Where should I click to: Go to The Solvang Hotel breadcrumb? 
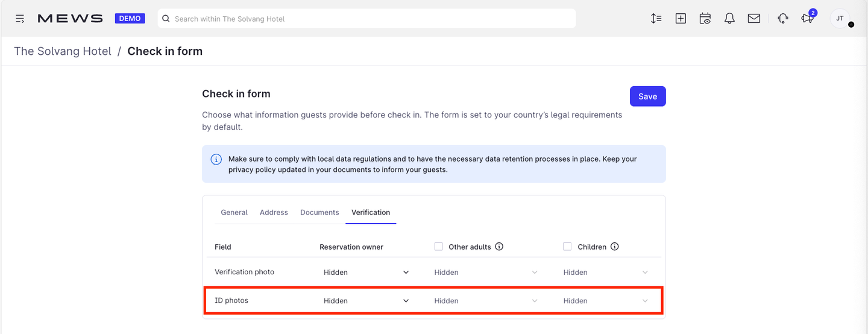63,51
